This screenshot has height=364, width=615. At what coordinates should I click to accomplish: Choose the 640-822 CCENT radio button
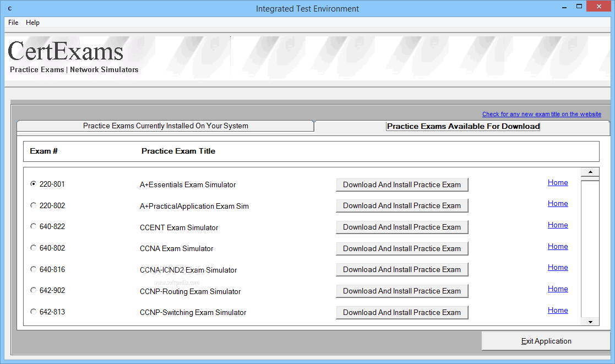[x=34, y=226]
